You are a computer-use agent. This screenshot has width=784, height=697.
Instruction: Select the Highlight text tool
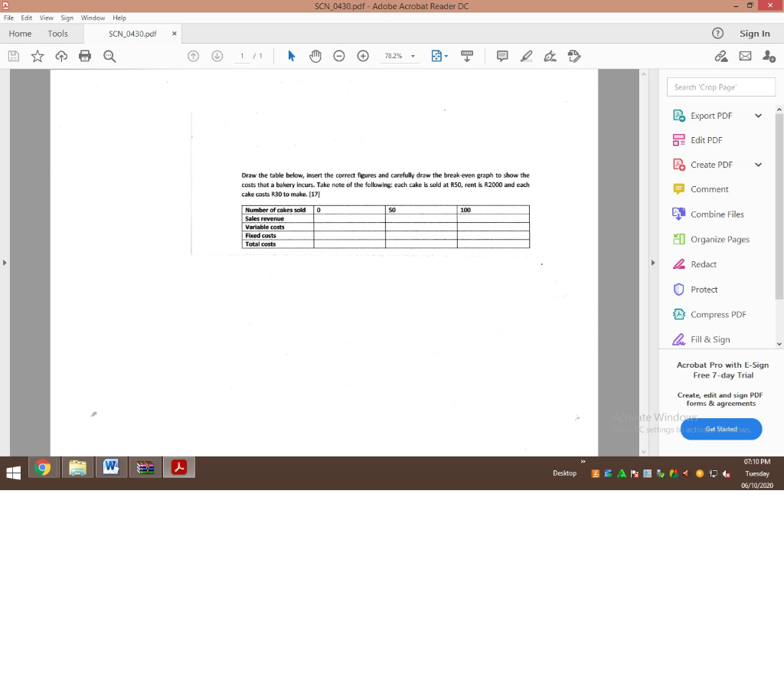(526, 56)
